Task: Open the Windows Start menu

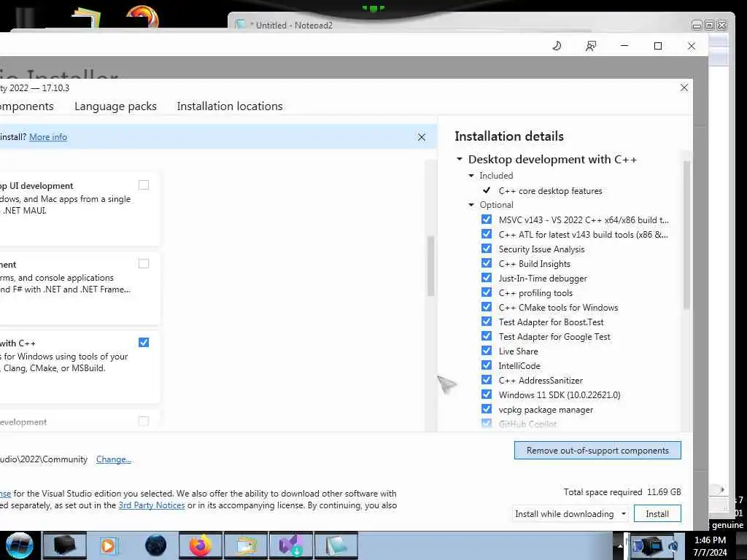Action: coord(20,545)
